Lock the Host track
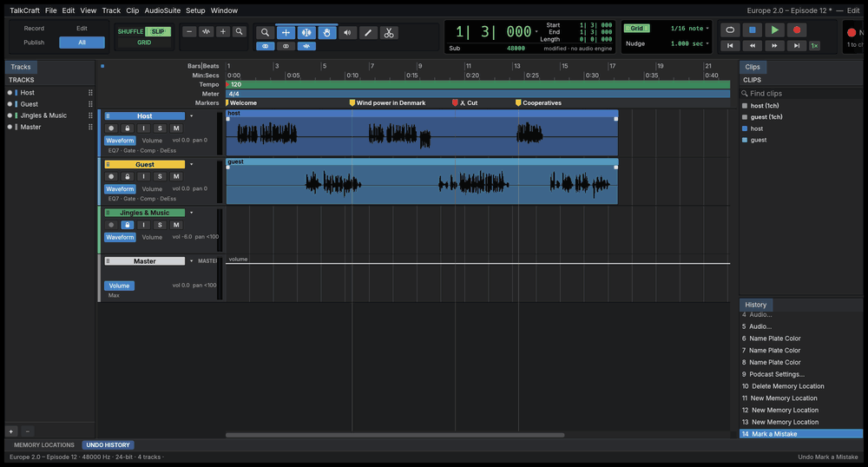 128,128
